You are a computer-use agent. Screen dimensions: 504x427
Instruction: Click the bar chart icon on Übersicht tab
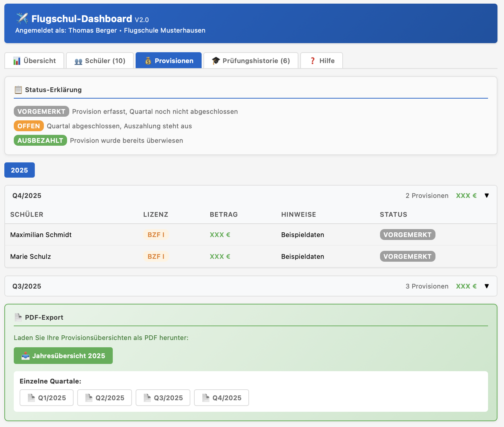tap(17, 61)
